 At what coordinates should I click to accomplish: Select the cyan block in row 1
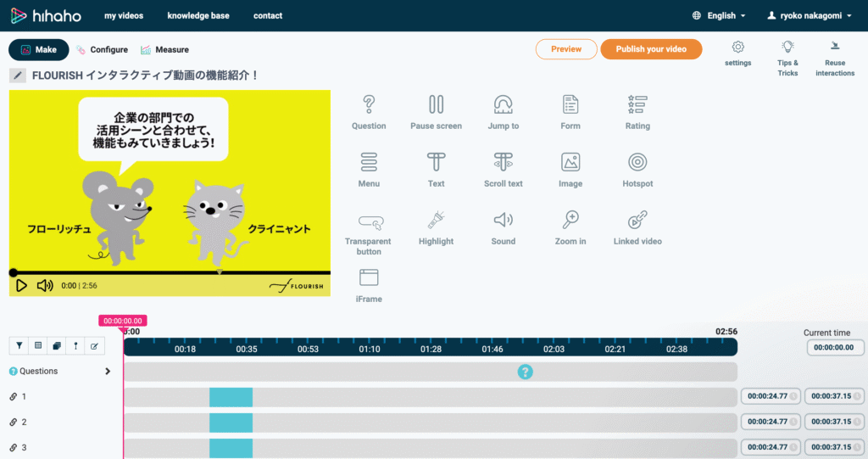pos(231,397)
